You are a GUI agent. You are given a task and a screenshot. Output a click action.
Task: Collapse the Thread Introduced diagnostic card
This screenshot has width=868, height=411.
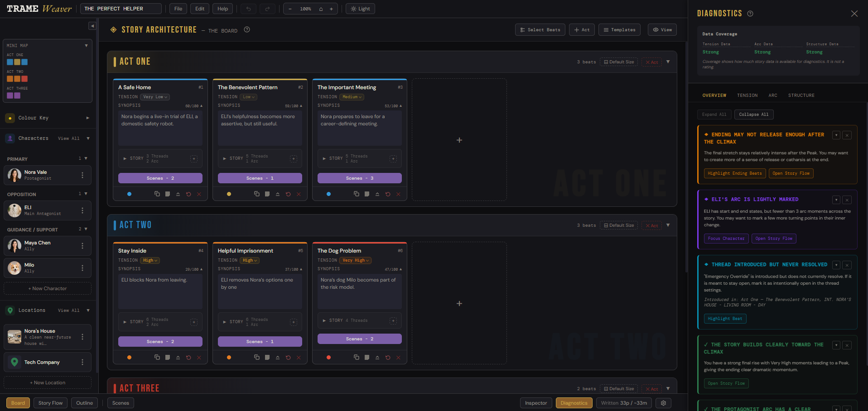point(836,265)
